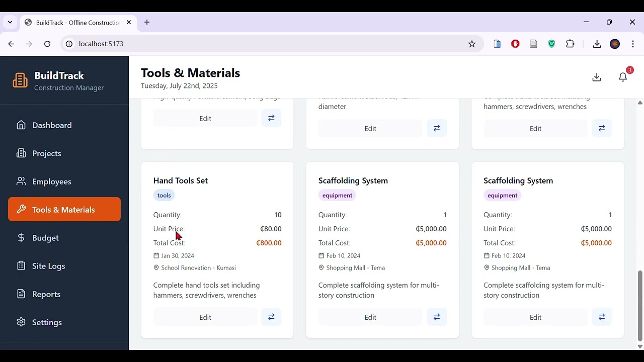Screen dimensions: 644x362
Task: Click the scrollbar up arrow
Action: click(640, 102)
